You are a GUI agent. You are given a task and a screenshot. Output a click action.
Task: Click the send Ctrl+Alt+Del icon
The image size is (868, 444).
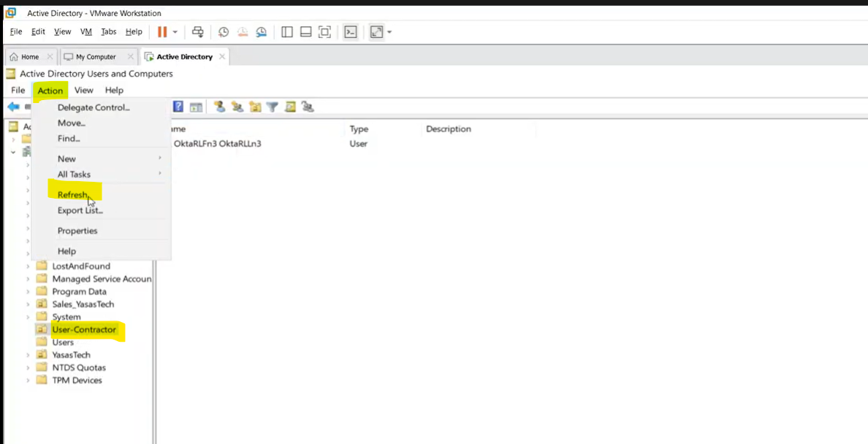pyautogui.click(x=197, y=32)
